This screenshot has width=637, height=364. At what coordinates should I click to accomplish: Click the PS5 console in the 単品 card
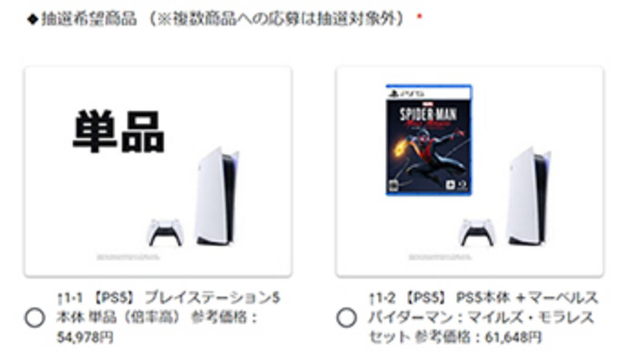pyautogui.click(x=217, y=197)
